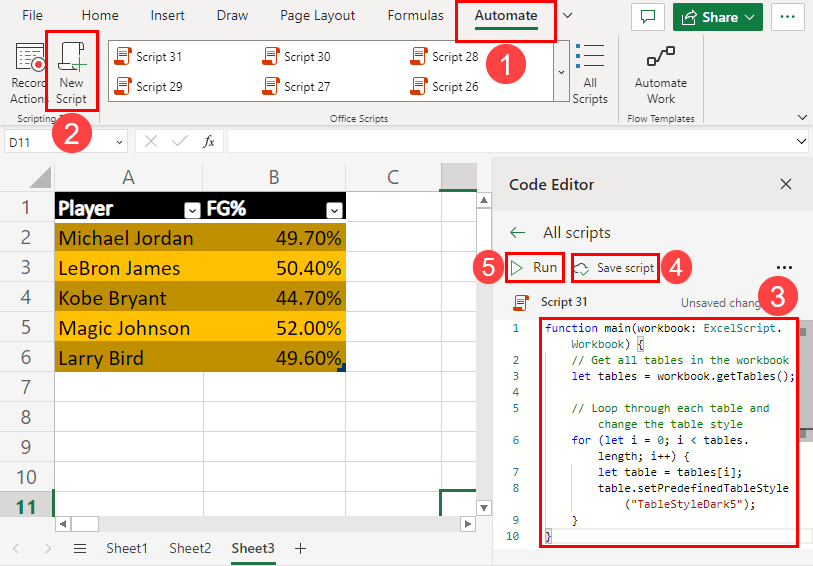Expand the formula bar
Image resolution: width=813 pixels, height=566 pixels.
click(801, 141)
